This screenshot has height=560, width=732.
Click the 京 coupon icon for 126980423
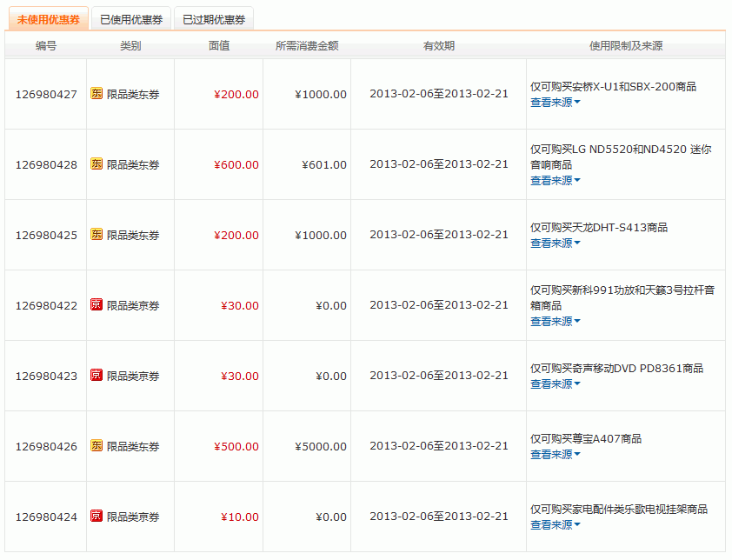tap(96, 376)
